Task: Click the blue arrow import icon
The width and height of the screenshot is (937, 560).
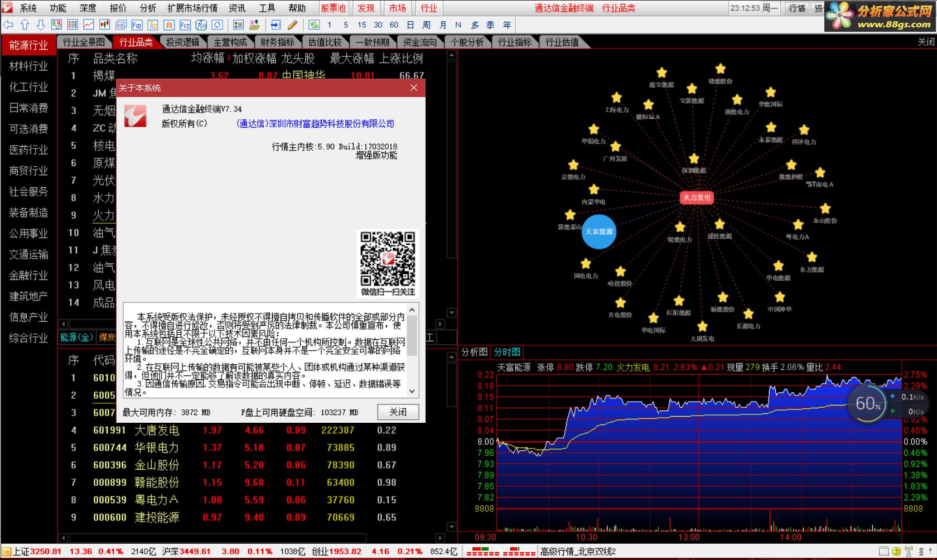Action: (276, 25)
